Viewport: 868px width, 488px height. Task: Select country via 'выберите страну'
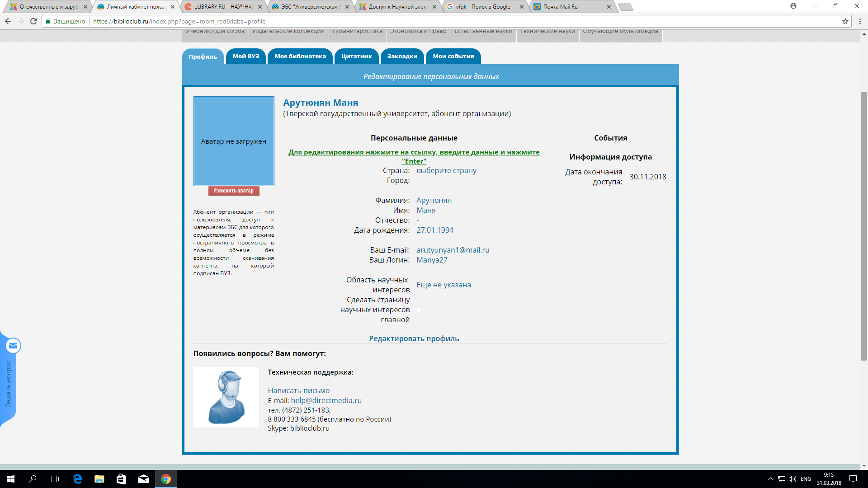tap(446, 170)
